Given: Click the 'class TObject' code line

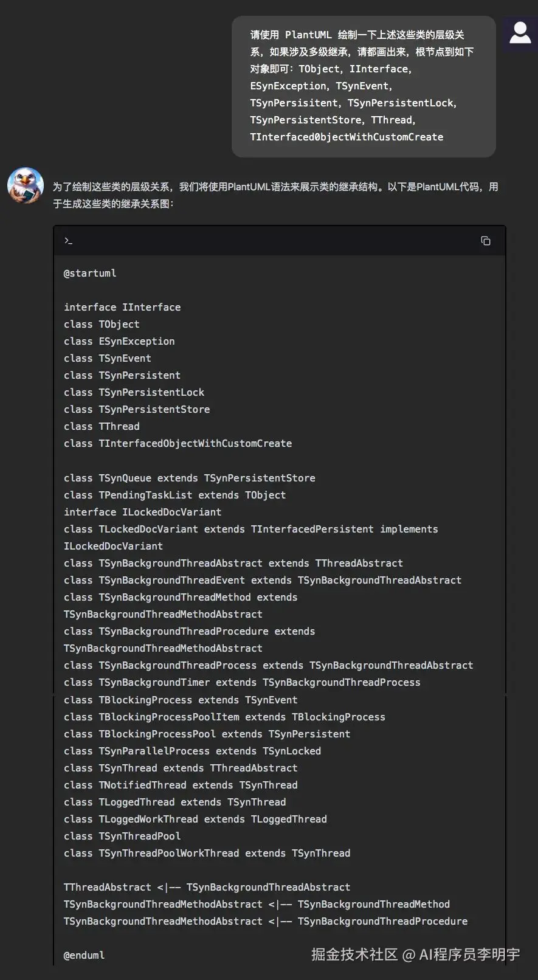Looking at the screenshot, I should click(x=102, y=324).
